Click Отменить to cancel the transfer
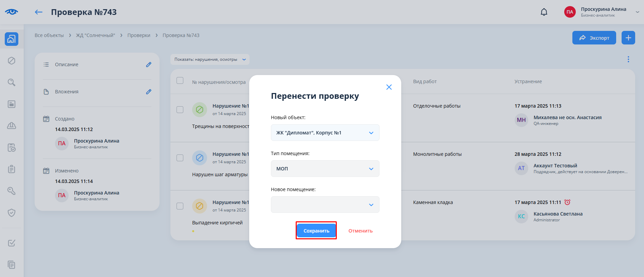Screen dimensions: 644x277 coord(360,231)
